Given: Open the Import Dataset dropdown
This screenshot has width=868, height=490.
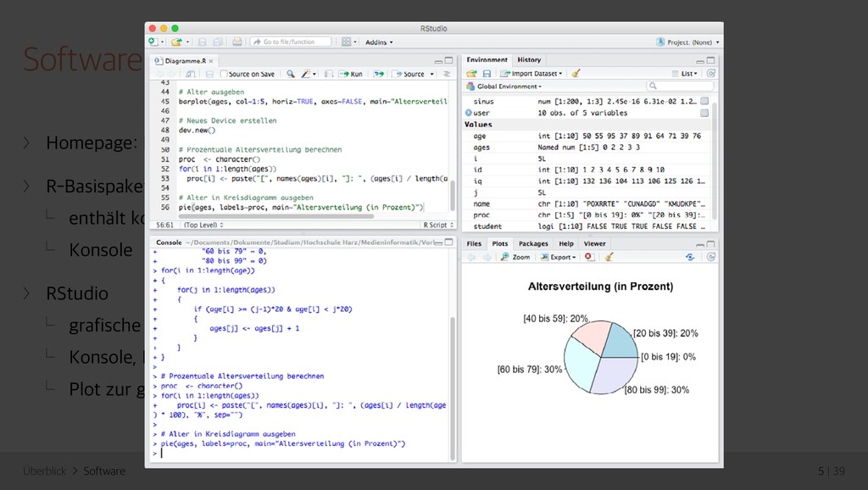Looking at the screenshot, I should click(531, 73).
